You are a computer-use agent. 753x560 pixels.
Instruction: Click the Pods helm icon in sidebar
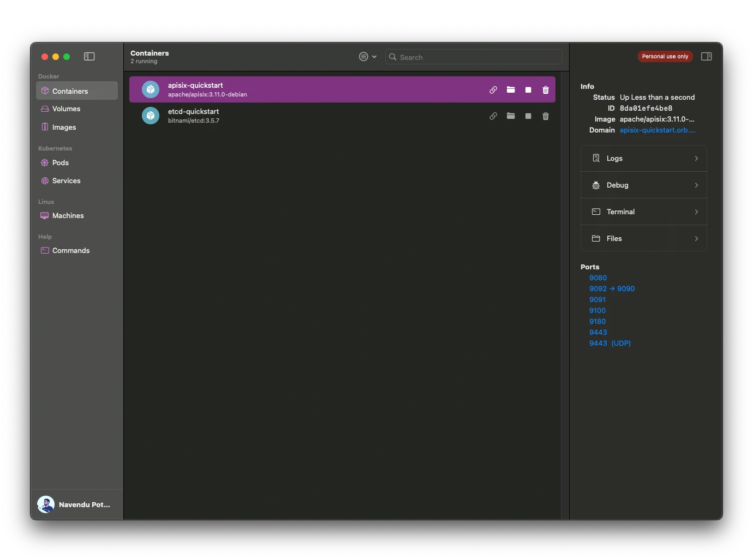pyautogui.click(x=45, y=162)
